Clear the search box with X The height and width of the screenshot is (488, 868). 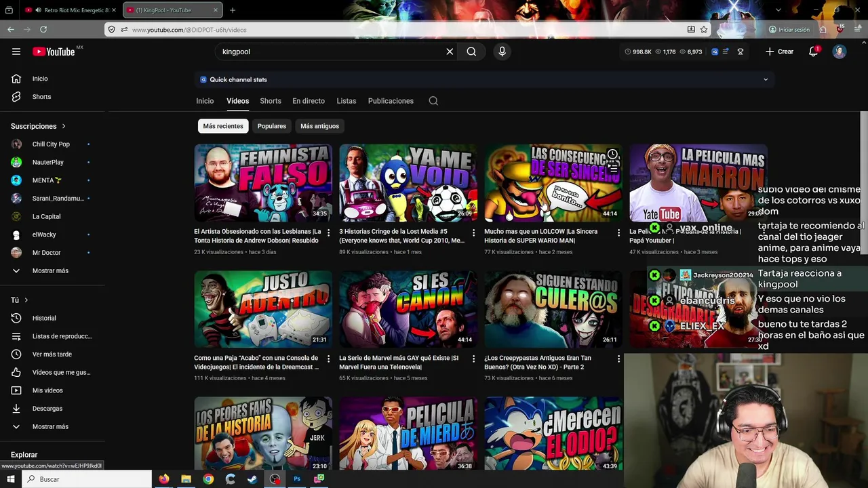[450, 52]
